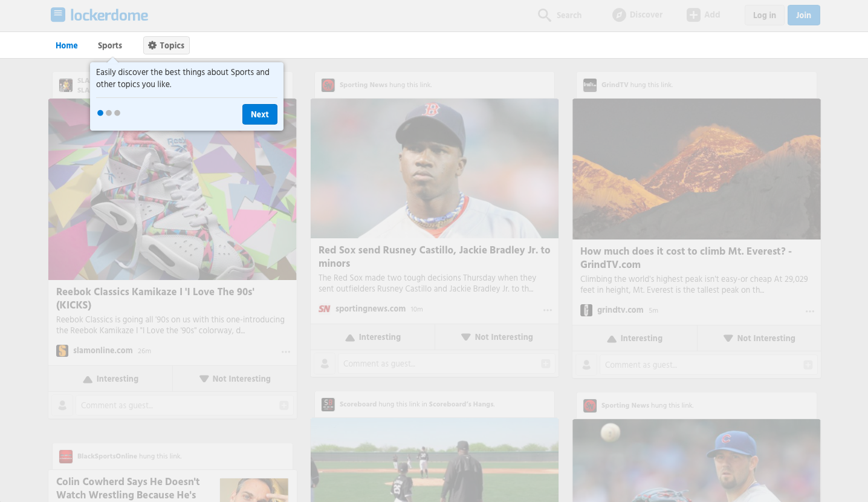Image resolution: width=868 pixels, height=502 pixels.
Task: Open the Colin Cowherd post thumbnail
Action: click(254, 490)
